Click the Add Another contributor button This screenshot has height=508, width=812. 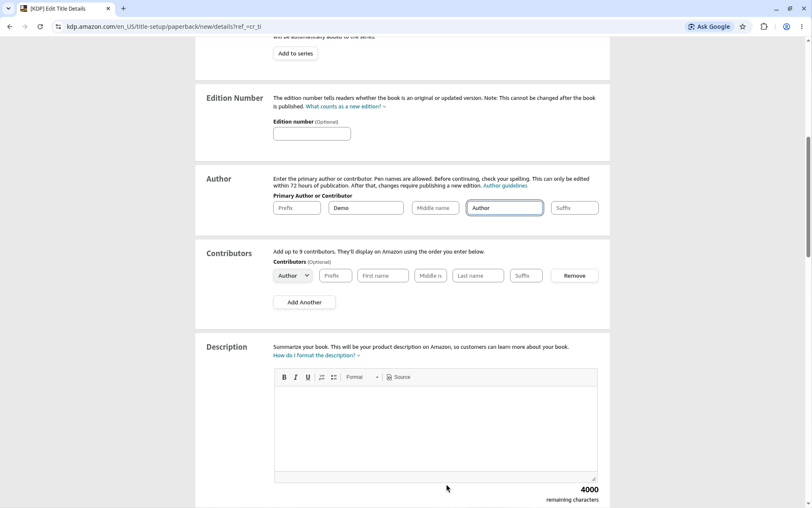304,302
